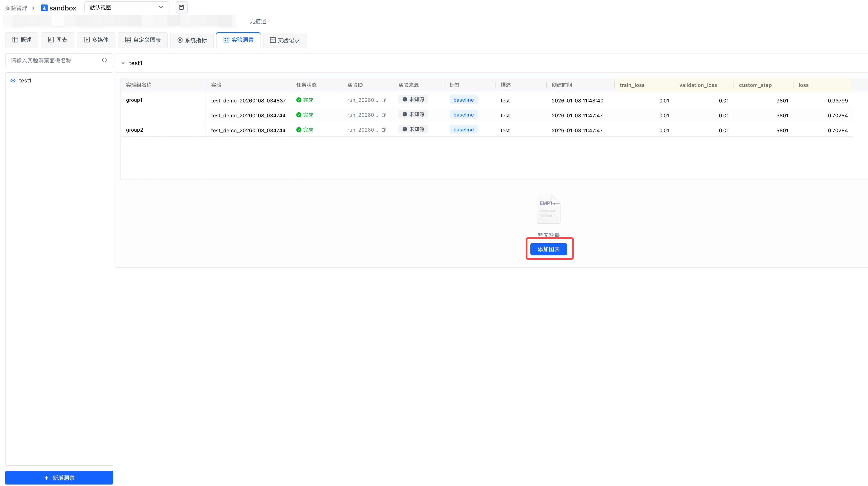Go to the 实验记录 tab
Image resolution: width=868 pixels, height=486 pixels.
point(285,40)
